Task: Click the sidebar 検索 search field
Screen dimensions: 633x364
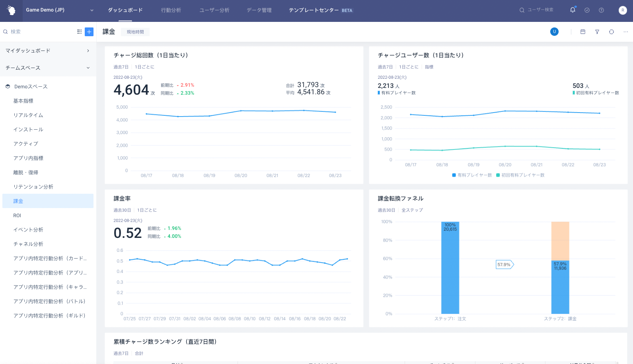Action: pyautogui.click(x=38, y=32)
